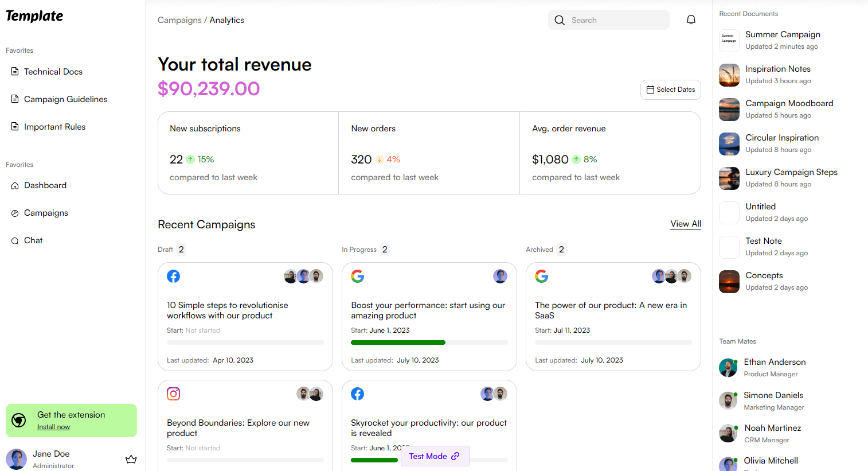Select the Google icon on the In Progress campaign
868x471 pixels.
[357, 276]
